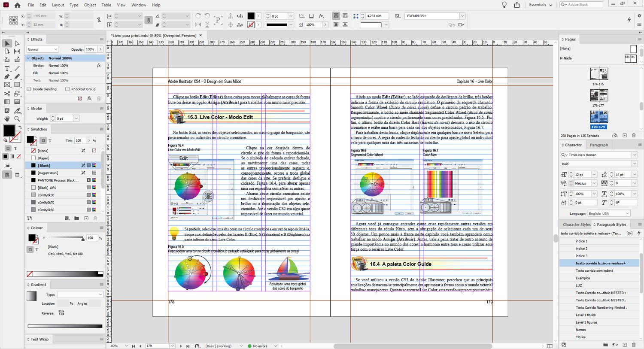Viewport: 644px width, 349px height.
Task: Select the Hand tool
Action: 7,118
